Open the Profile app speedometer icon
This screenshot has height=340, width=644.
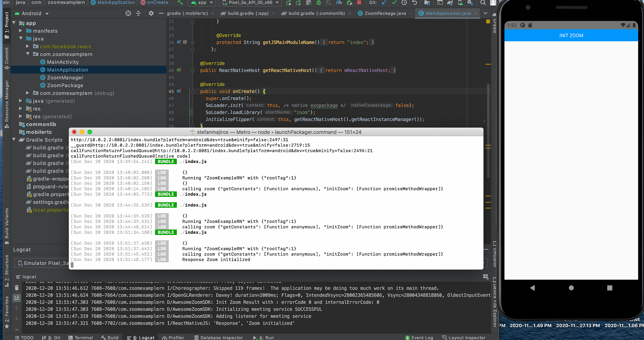339,3
